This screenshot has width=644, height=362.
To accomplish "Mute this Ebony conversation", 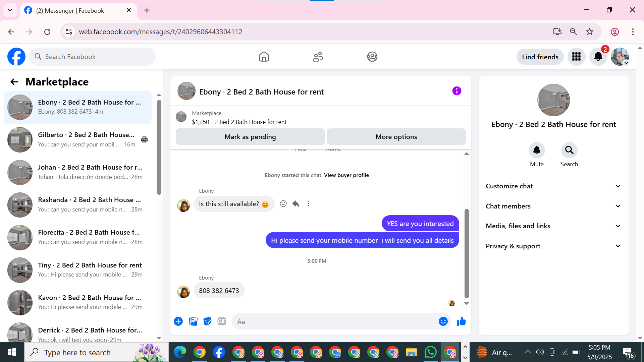I will (x=537, y=150).
